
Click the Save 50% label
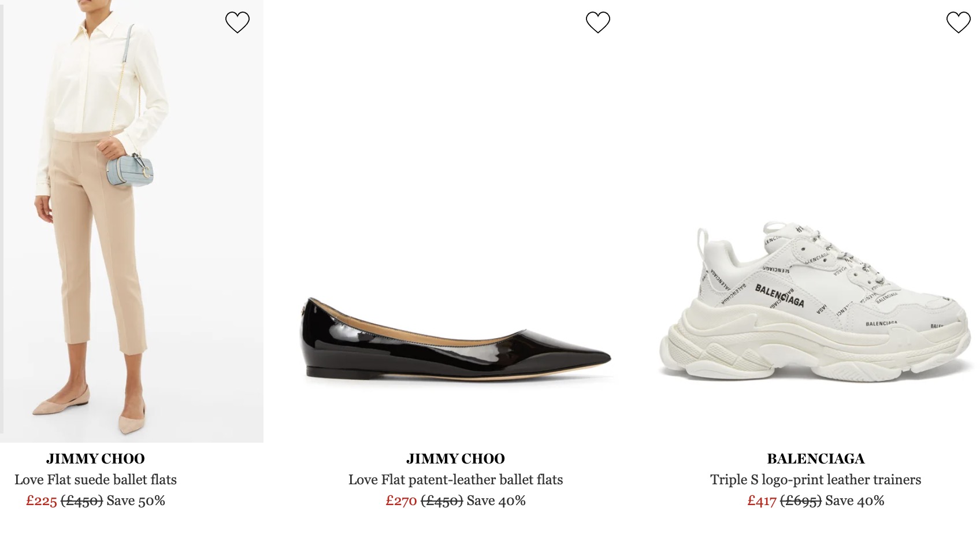pyautogui.click(x=136, y=501)
